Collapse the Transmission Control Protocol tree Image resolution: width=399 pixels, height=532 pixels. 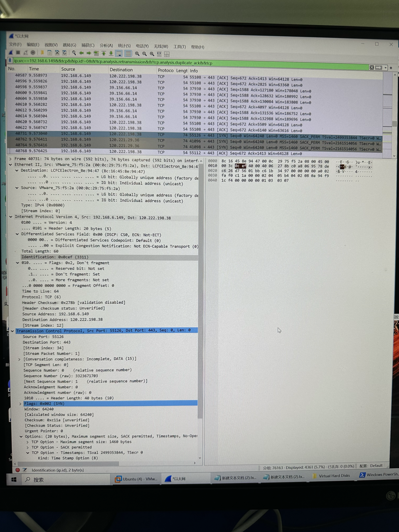[x=12, y=331]
